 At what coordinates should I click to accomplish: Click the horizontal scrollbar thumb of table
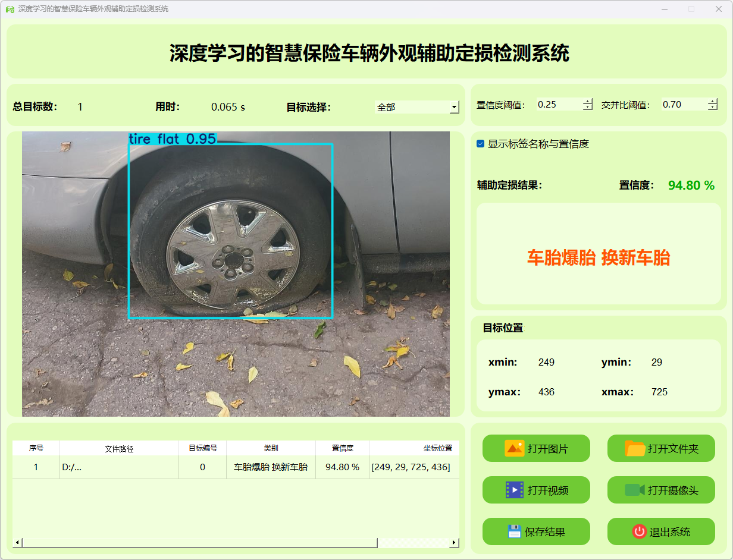click(x=200, y=542)
